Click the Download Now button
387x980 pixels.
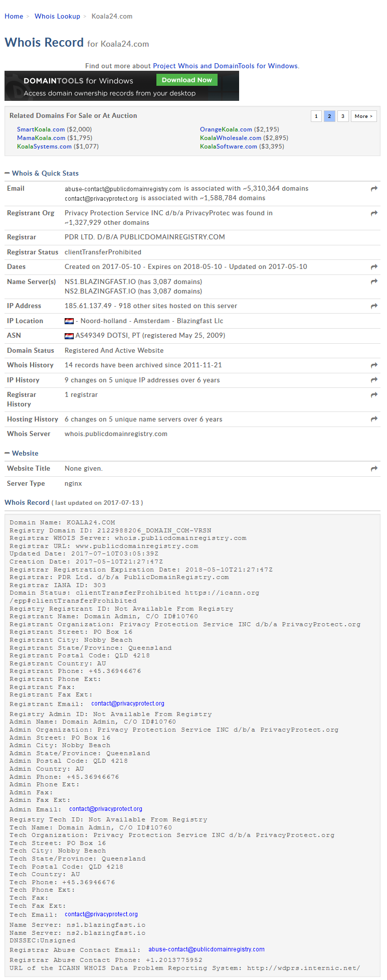click(186, 80)
